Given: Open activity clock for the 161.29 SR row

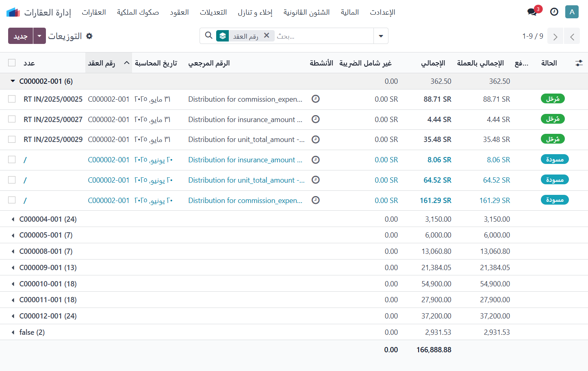Looking at the screenshot, I should tap(316, 200).
